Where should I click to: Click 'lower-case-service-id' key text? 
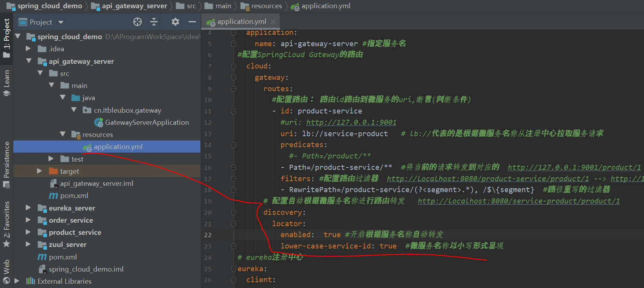[x=325, y=246]
